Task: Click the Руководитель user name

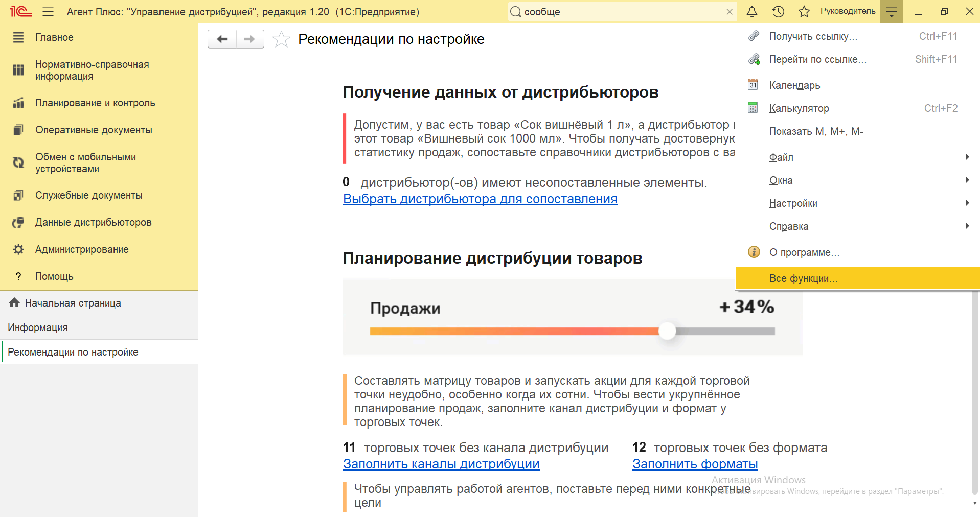Action: point(848,11)
